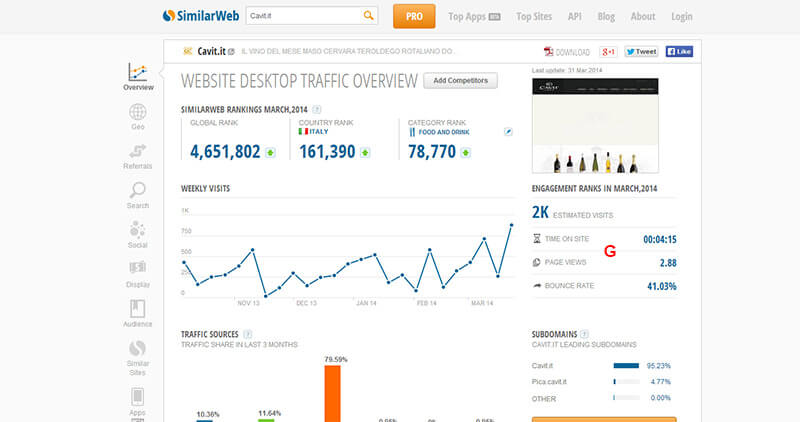Image resolution: width=800 pixels, height=422 pixels.
Task: Click the Bounce Rate arrow icon
Action: click(537, 286)
